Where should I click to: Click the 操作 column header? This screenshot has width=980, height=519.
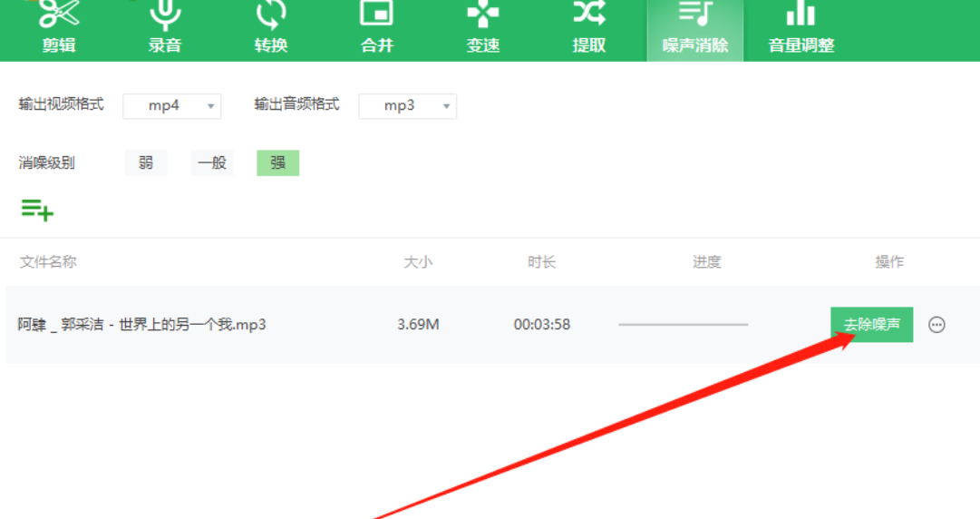(x=889, y=262)
